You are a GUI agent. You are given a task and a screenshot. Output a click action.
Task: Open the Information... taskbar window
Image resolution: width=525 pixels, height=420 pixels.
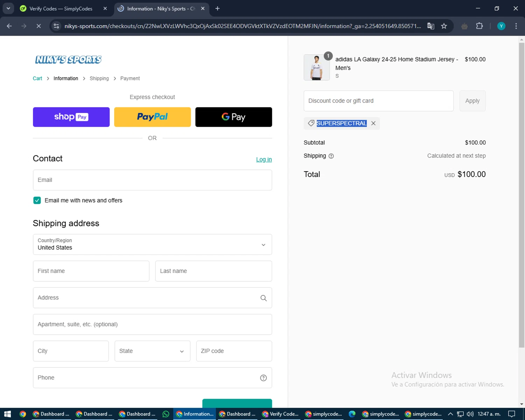tap(195, 414)
